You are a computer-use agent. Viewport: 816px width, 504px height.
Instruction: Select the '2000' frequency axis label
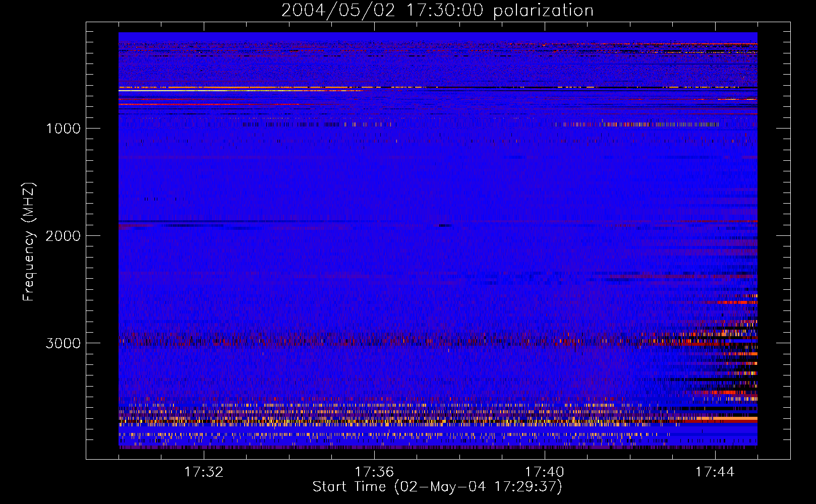pos(63,236)
